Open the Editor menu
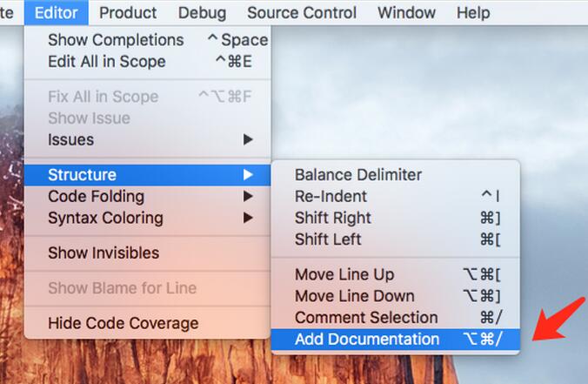 point(57,13)
